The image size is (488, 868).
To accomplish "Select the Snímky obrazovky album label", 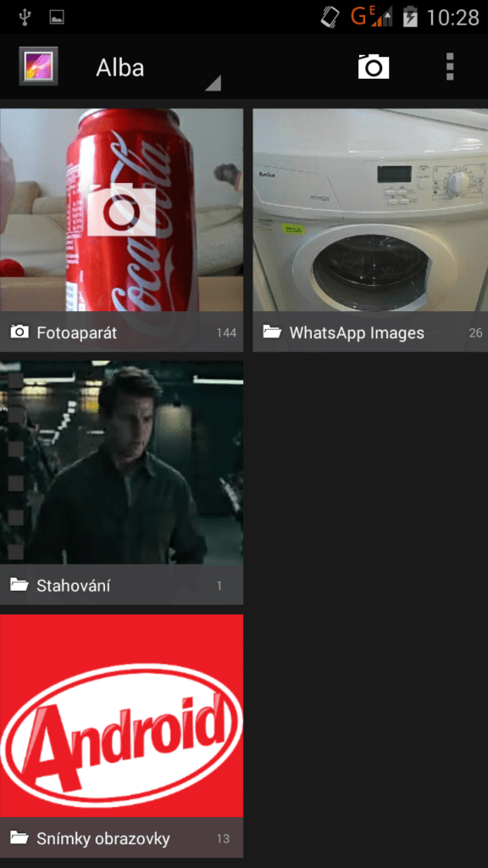I will point(103,838).
